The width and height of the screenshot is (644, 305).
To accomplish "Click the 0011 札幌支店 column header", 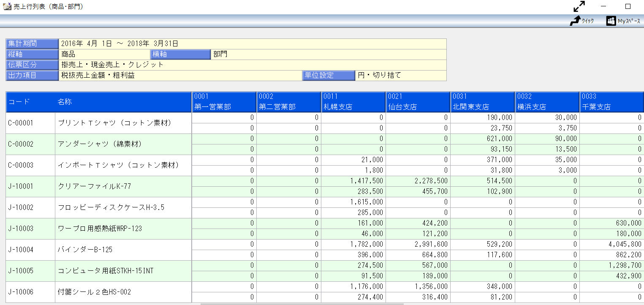I will click(353, 102).
